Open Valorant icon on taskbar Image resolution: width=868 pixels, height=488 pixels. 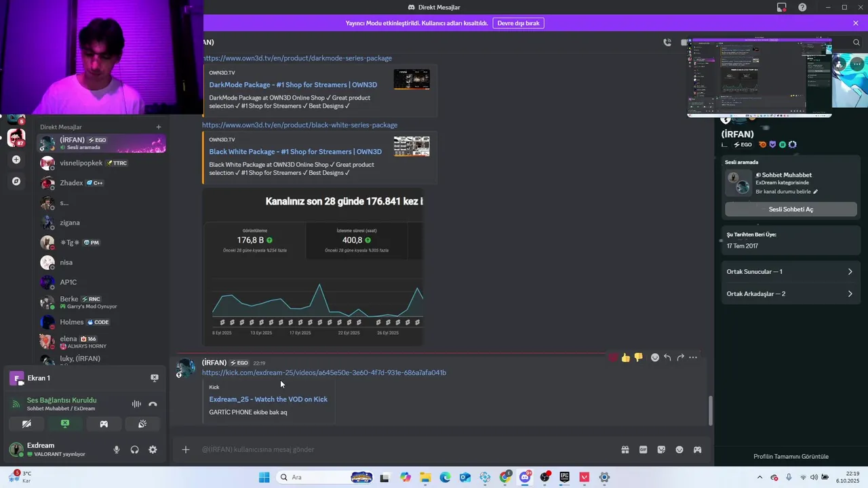click(584, 477)
